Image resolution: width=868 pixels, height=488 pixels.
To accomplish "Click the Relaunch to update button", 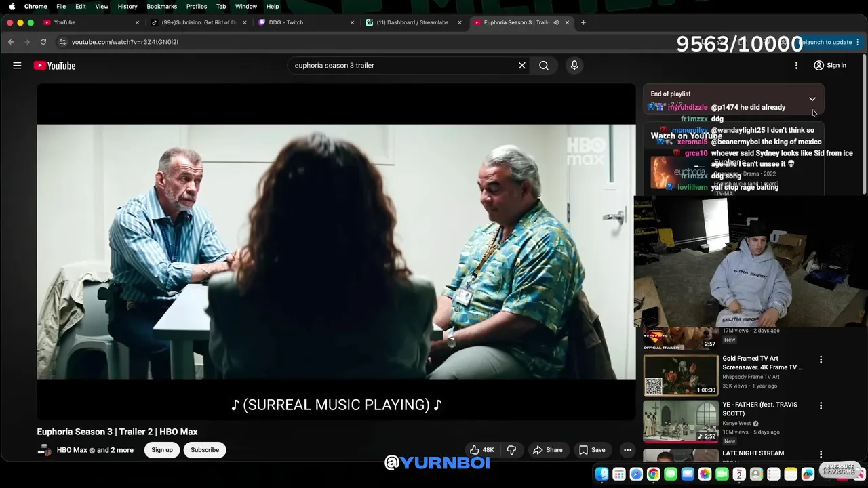I will [827, 42].
